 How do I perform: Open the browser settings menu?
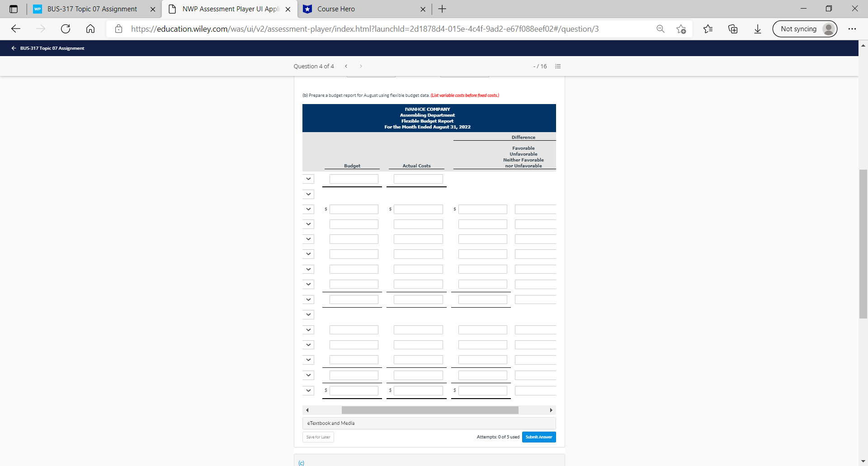click(853, 29)
